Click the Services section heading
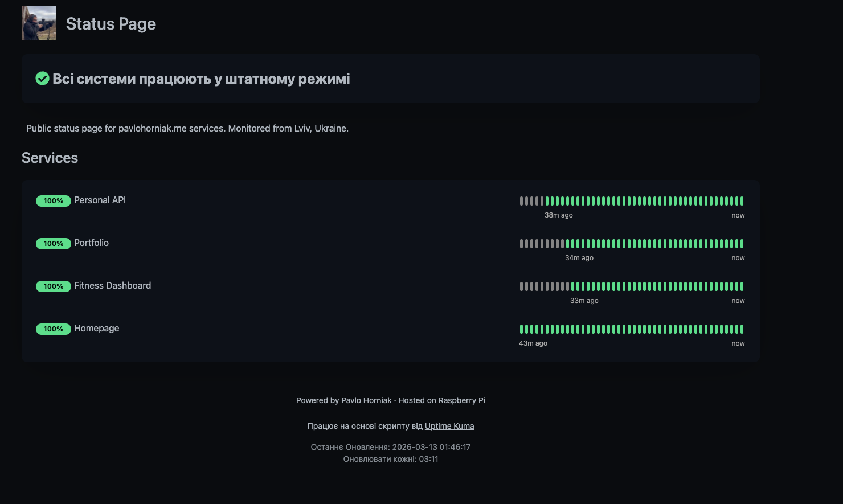Viewport: 843px width, 504px height. pos(50,158)
